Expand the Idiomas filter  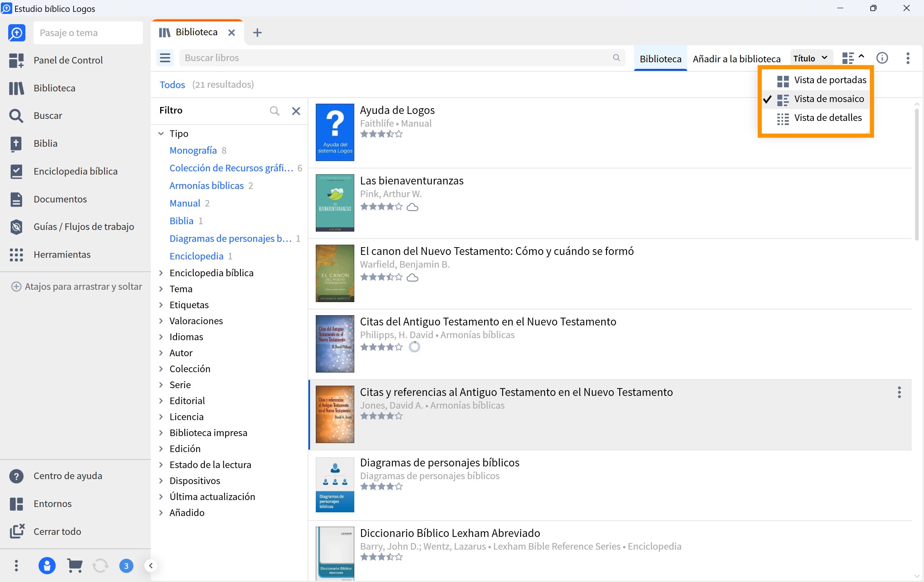point(161,337)
